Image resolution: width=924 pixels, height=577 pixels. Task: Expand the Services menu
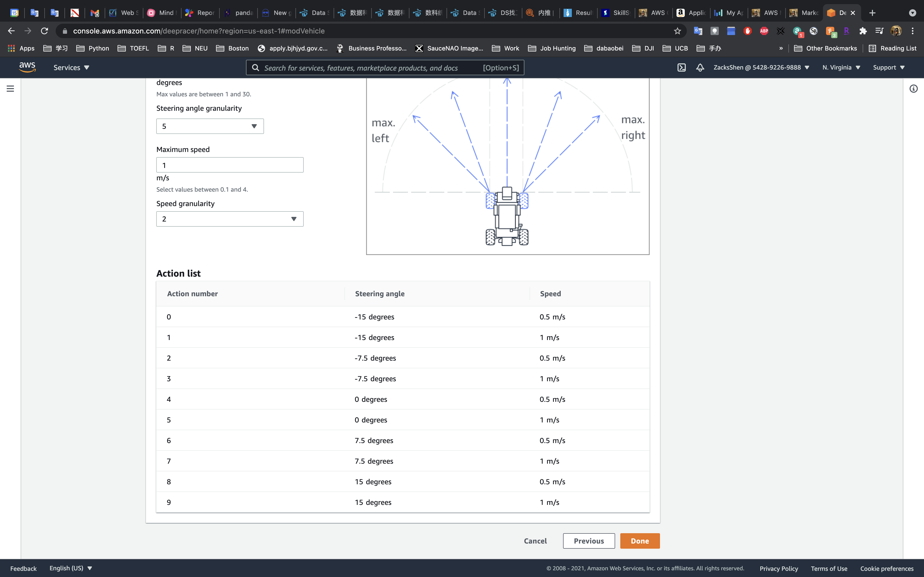(71, 67)
